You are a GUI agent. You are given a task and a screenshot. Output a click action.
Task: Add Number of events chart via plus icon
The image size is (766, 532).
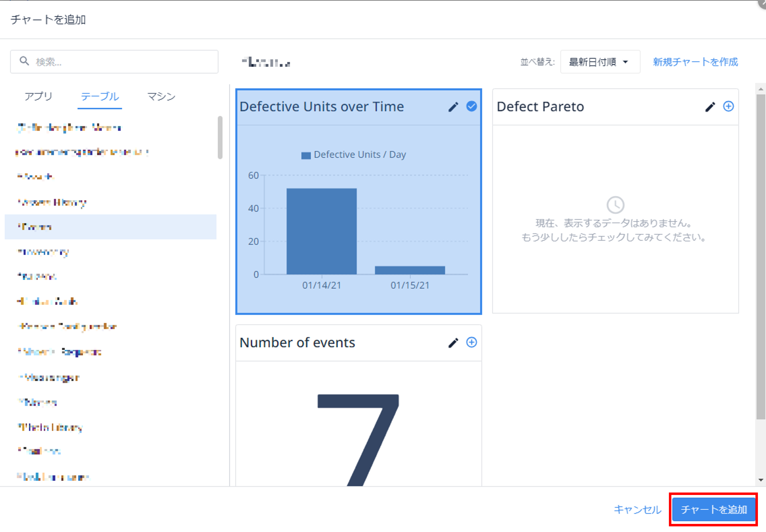point(471,342)
